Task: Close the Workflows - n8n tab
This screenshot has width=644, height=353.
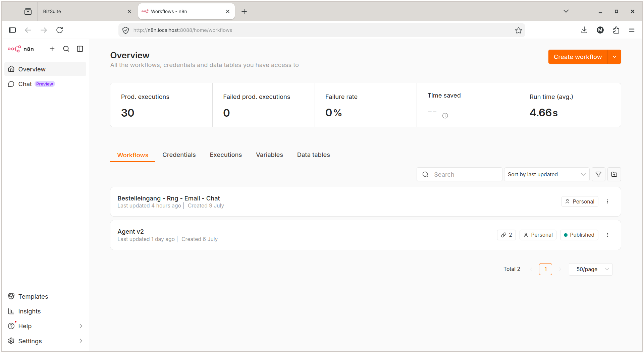Action: (x=228, y=11)
